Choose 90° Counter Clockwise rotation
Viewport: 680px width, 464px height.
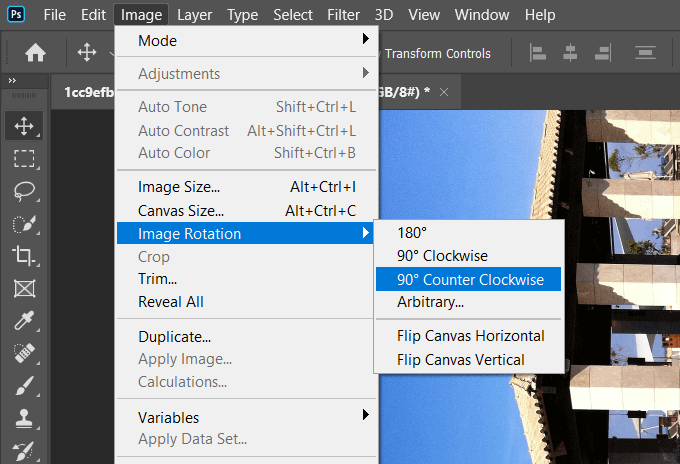coord(468,280)
